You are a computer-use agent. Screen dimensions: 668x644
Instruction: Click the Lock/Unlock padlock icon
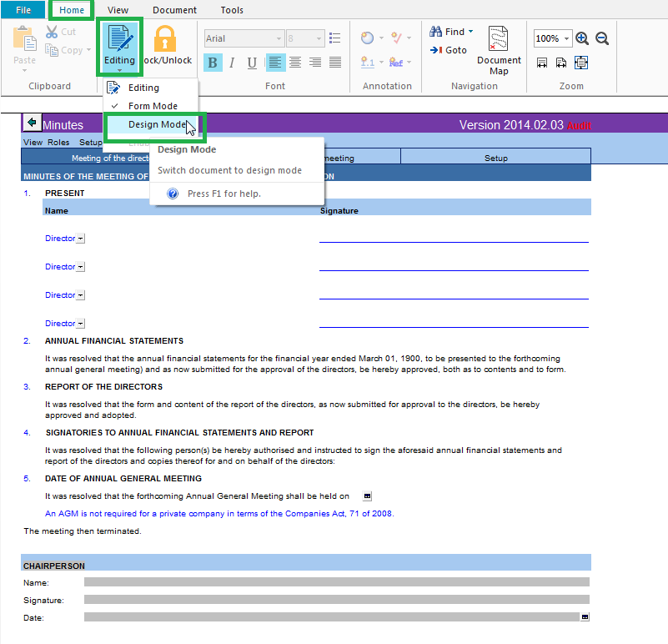pyautogui.click(x=165, y=39)
